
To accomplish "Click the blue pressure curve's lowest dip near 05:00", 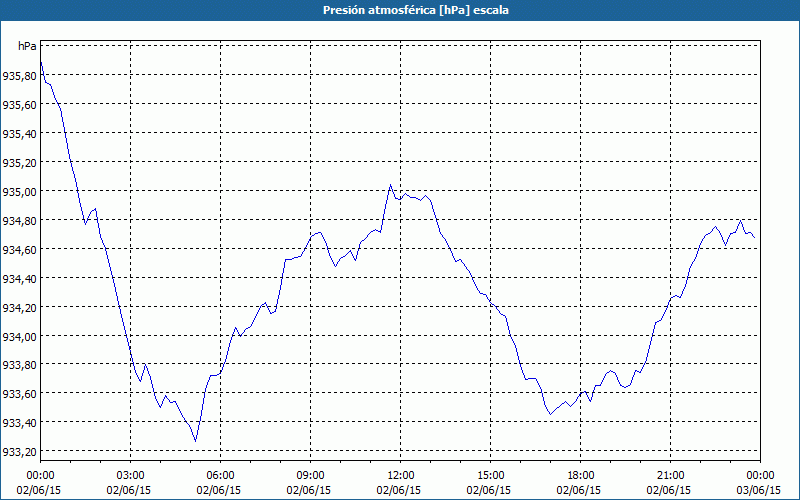I will (195, 441).
